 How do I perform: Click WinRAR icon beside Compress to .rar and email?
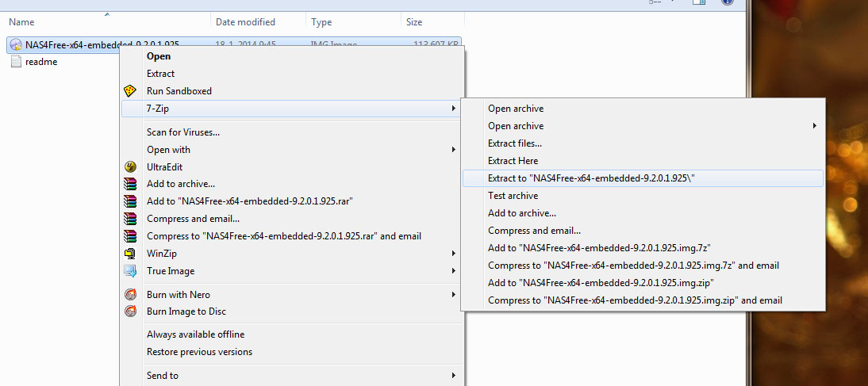click(130, 236)
